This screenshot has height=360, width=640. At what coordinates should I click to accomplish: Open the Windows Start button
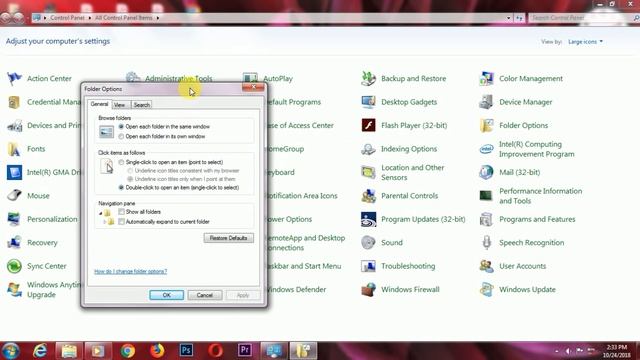pyautogui.click(x=10, y=351)
